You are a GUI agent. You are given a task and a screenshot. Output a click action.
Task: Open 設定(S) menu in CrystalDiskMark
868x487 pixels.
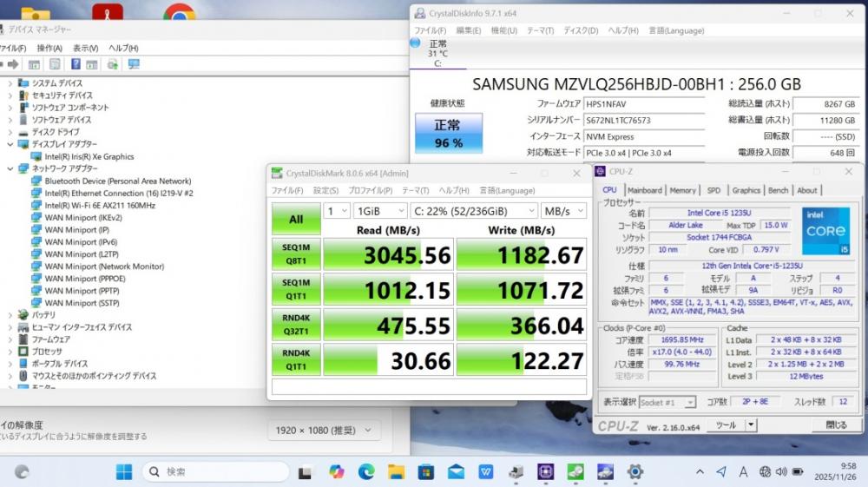point(325,190)
